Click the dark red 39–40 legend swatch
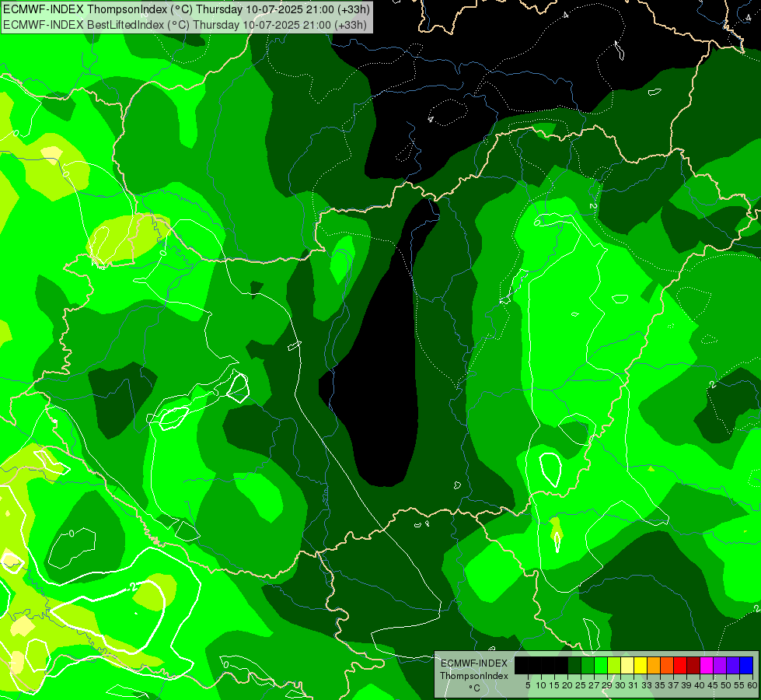 tap(693, 665)
